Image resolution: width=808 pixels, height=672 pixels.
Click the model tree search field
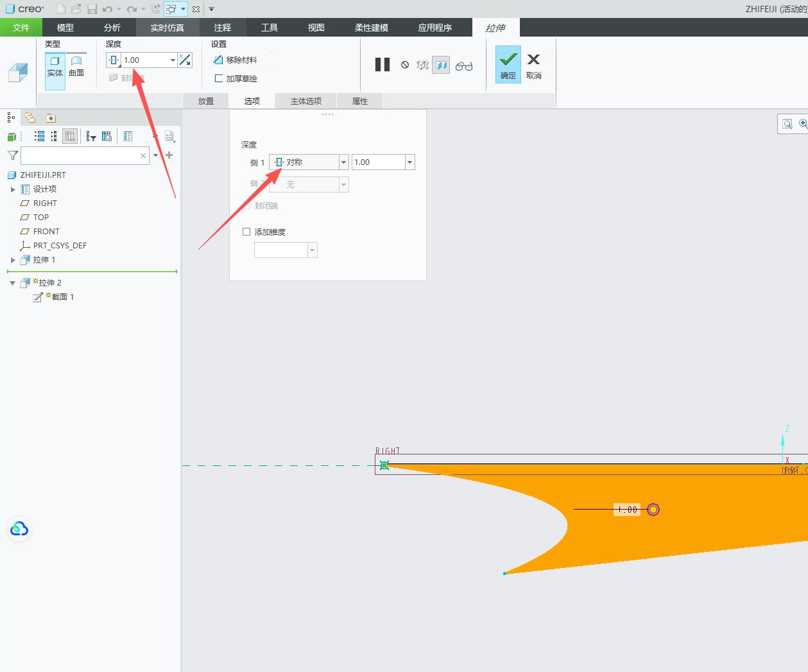click(x=85, y=155)
